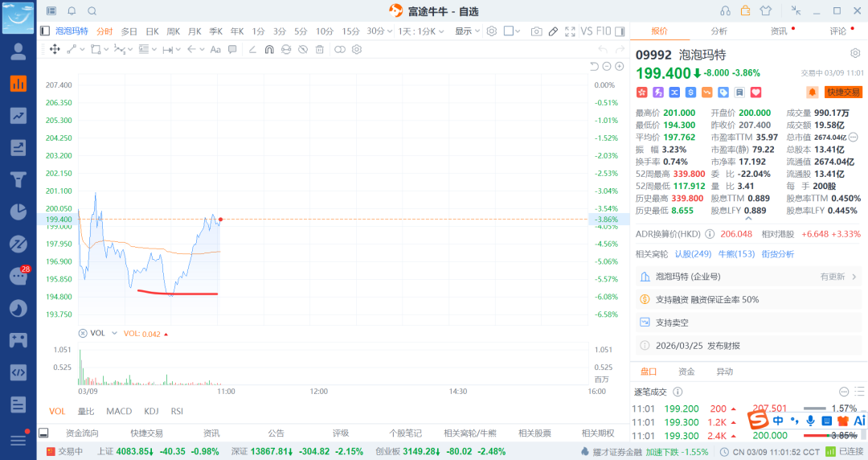Screen dimensions: 868x460
Task: Zoom out chart with minus circle
Action: pyautogui.click(x=607, y=67)
